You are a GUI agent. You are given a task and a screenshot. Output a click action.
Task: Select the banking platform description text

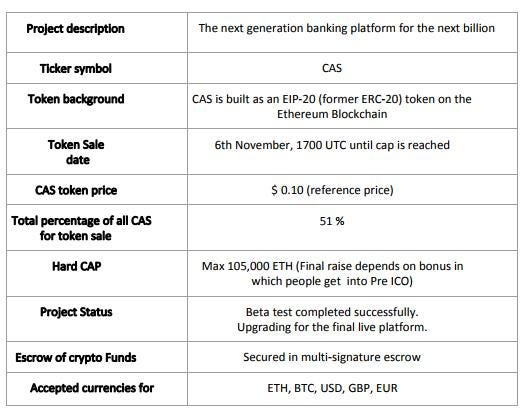(347, 28)
